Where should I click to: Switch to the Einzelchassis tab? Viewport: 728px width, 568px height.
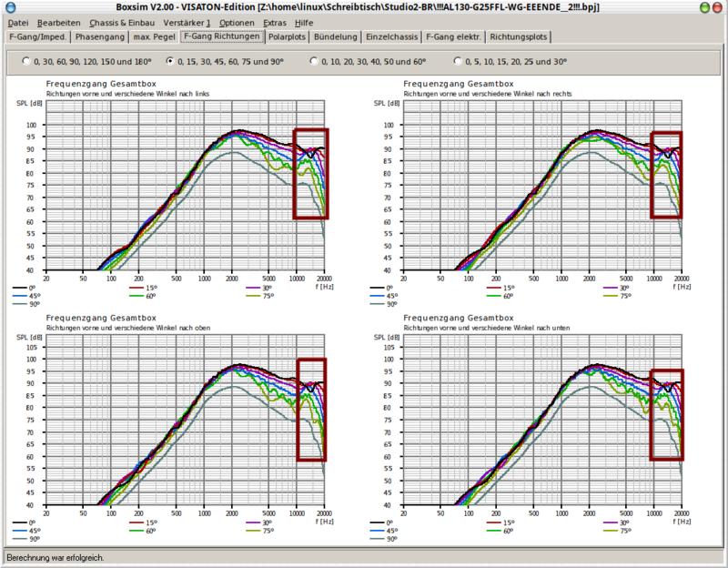click(392, 37)
